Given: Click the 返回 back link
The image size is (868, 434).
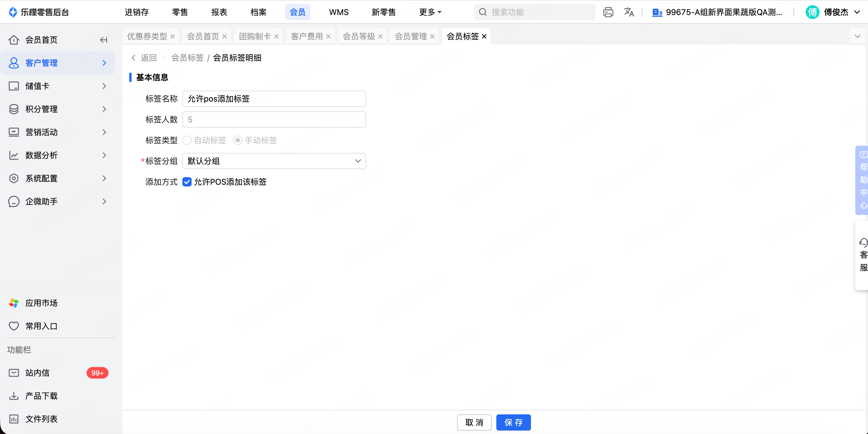Looking at the screenshot, I should pos(144,58).
